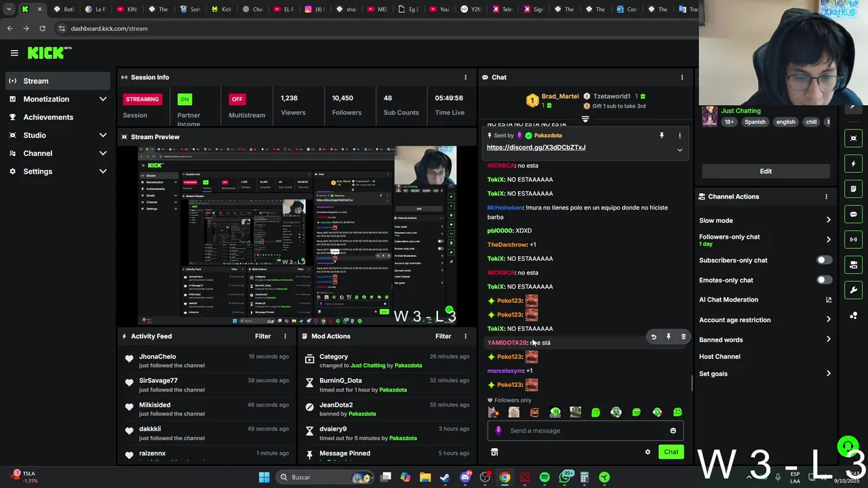Click the three-dots icon below the wrench

click(854, 315)
